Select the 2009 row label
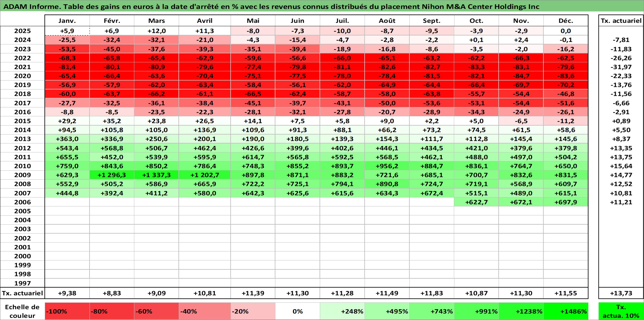The image size is (644, 320). pos(23,175)
